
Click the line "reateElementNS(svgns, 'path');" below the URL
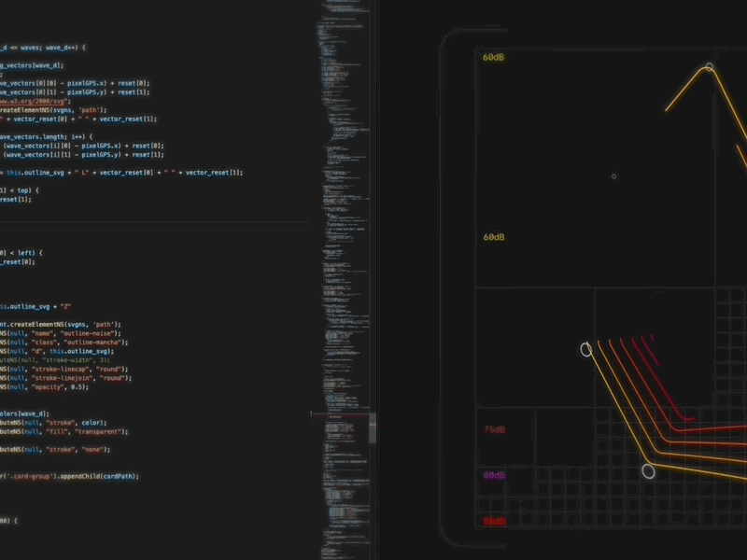[x=53, y=110]
